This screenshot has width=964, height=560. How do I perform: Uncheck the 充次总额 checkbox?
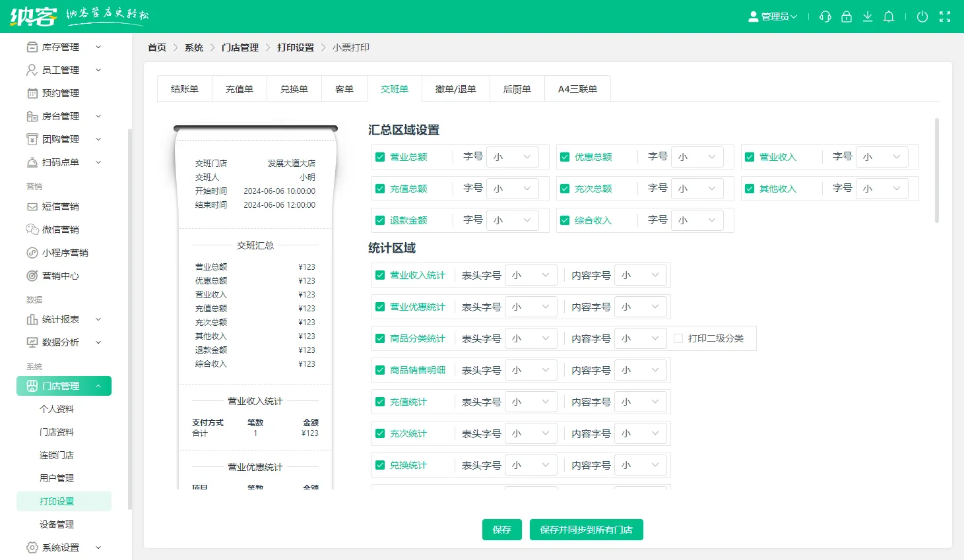(565, 189)
